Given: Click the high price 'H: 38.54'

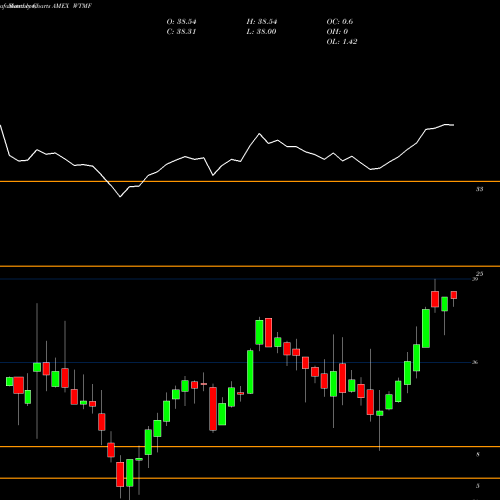Looking at the screenshot, I should (262, 22).
